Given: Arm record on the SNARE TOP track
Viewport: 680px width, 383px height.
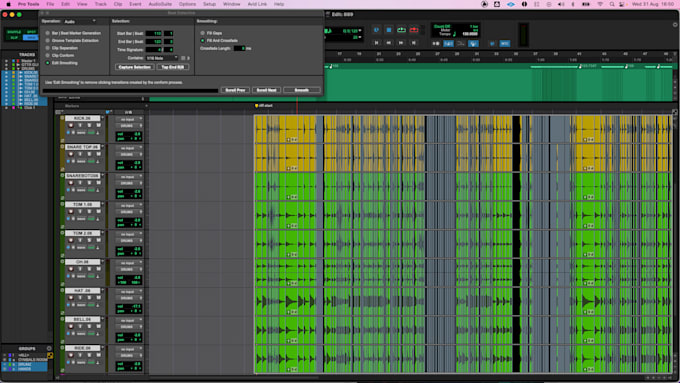Looking at the screenshot, I should (x=71, y=154).
